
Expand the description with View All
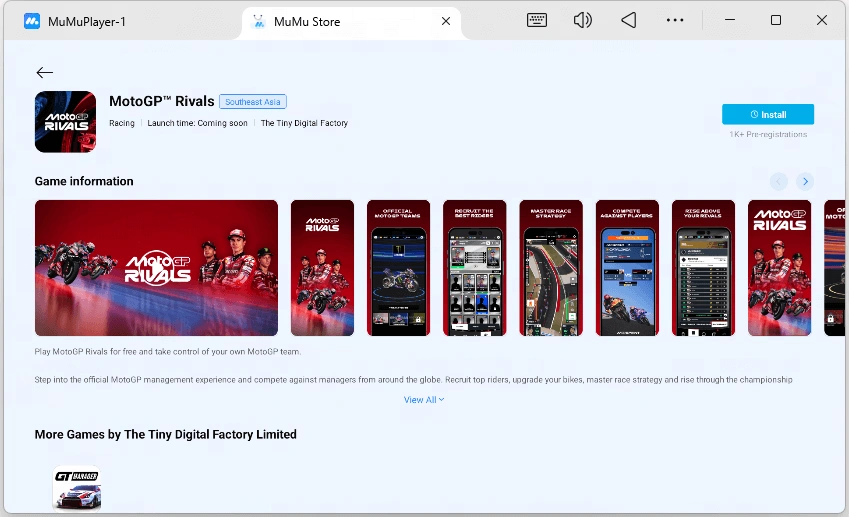424,400
